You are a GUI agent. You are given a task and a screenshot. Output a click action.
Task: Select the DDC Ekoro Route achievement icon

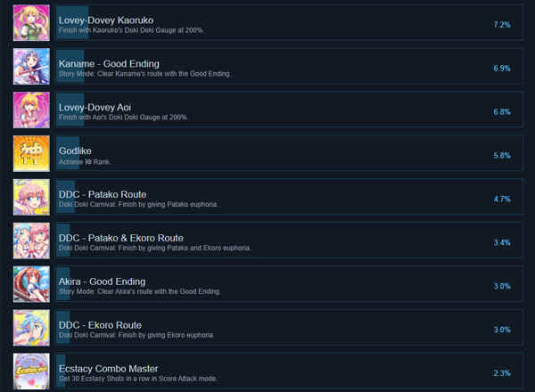point(31,328)
